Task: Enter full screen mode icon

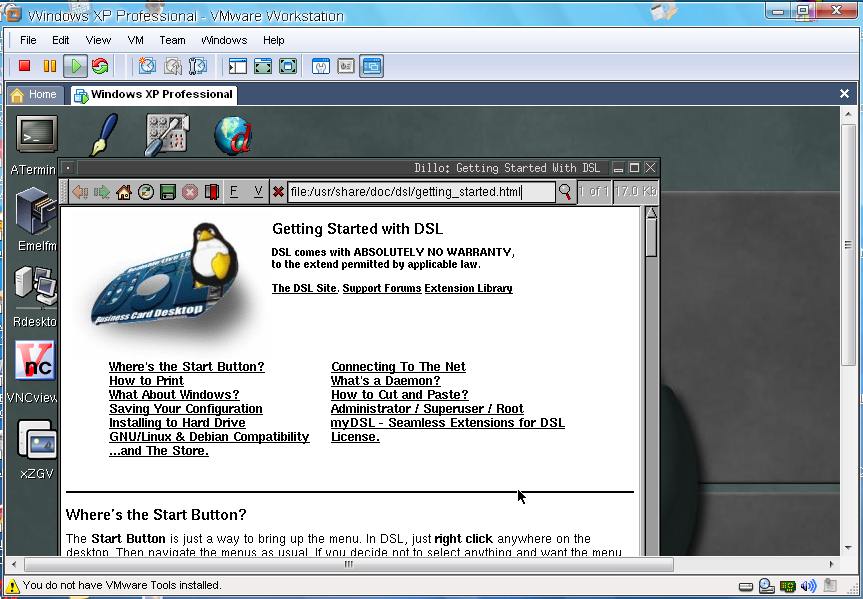Action: (x=288, y=67)
